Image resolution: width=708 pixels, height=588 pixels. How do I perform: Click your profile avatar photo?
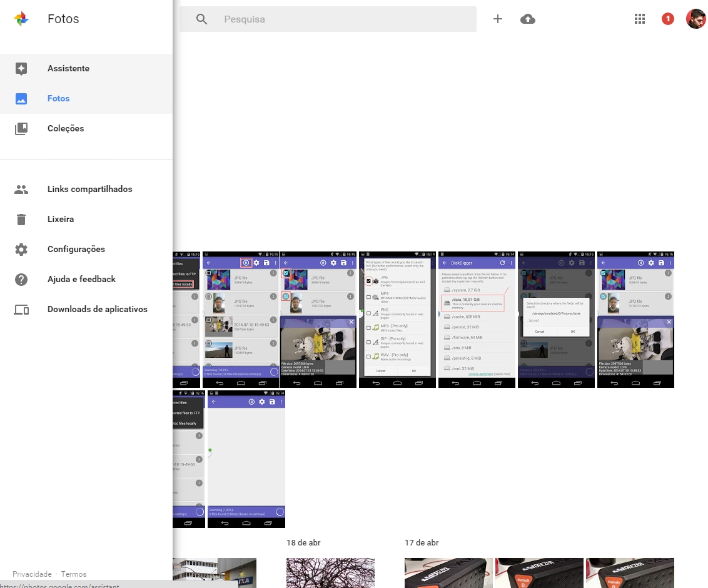pyautogui.click(x=695, y=19)
